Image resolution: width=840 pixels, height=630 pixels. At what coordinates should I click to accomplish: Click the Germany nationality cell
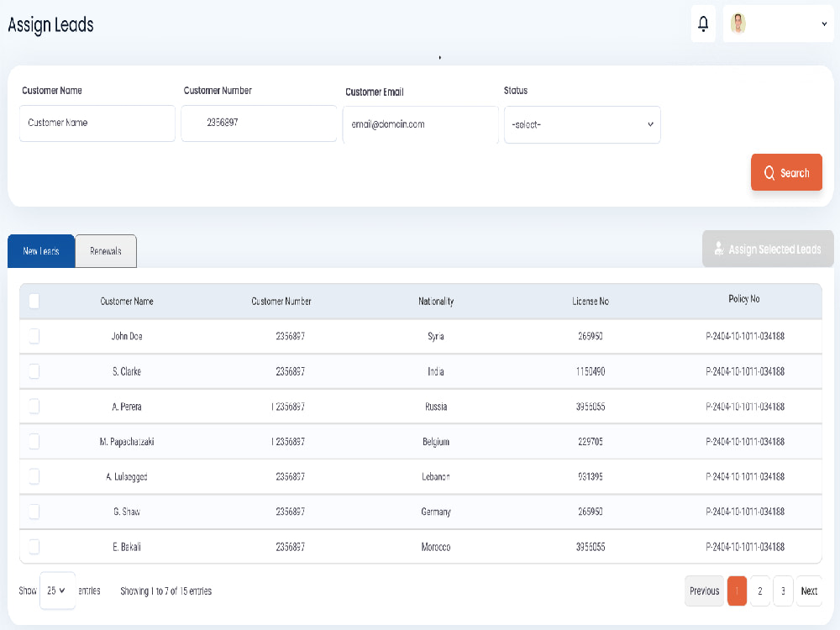coord(436,512)
